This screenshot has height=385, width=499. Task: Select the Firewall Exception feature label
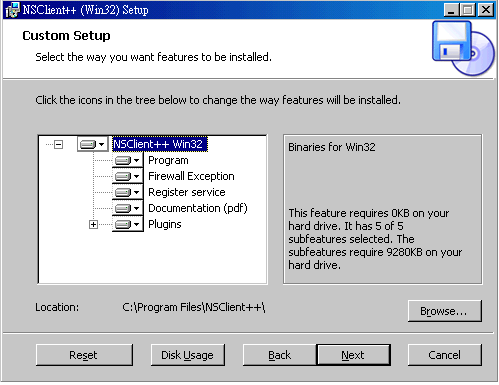click(x=191, y=176)
